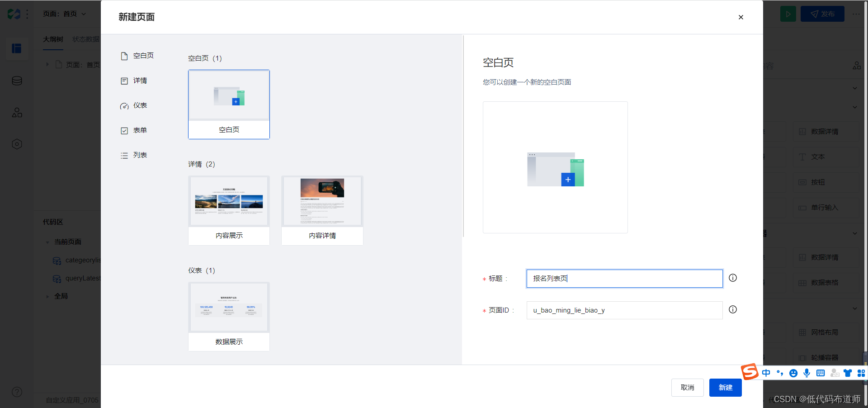Click the 单行输入 component in right panel
Viewport: 868px width, 408px height.
tap(826, 208)
